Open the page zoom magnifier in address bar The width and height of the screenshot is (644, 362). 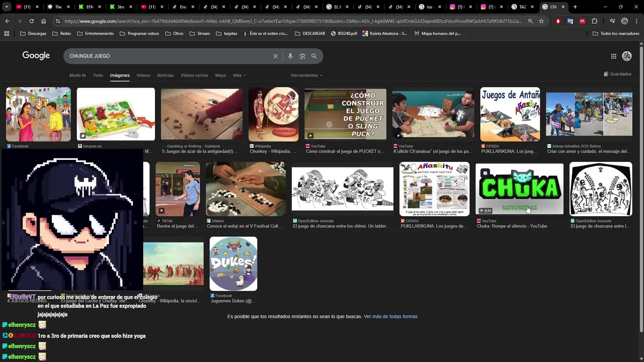point(530,21)
